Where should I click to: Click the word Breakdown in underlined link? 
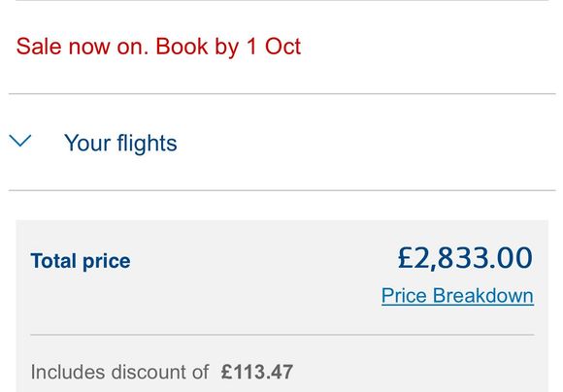(x=483, y=296)
